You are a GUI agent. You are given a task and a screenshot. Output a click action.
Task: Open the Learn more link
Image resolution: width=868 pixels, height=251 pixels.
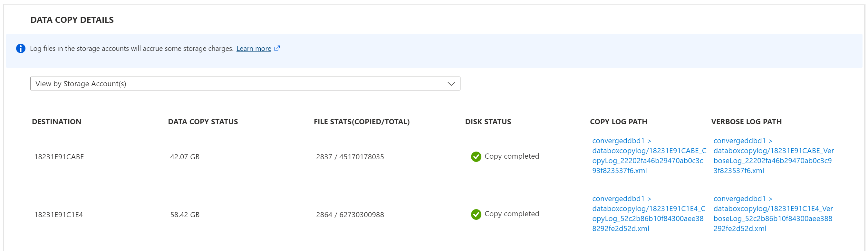click(253, 49)
